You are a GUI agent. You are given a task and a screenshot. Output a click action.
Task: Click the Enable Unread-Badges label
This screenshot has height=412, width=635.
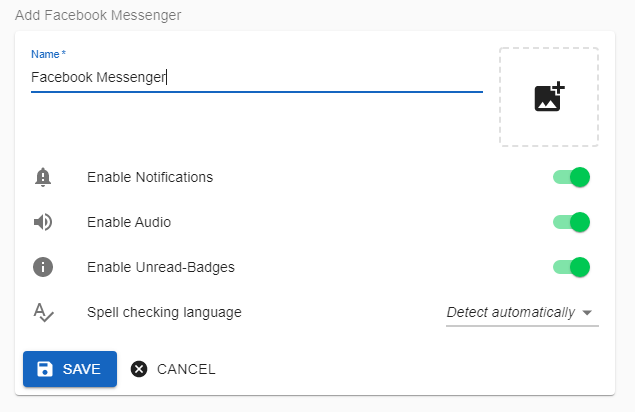click(161, 267)
